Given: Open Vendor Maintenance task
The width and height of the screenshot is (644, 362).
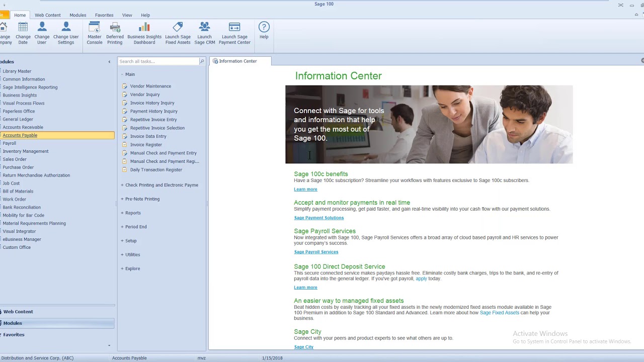Looking at the screenshot, I should 150,86.
